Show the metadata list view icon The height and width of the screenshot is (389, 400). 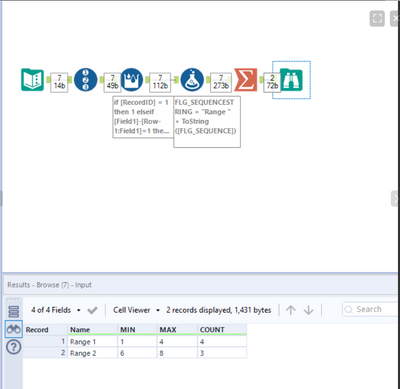click(x=14, y=311)
